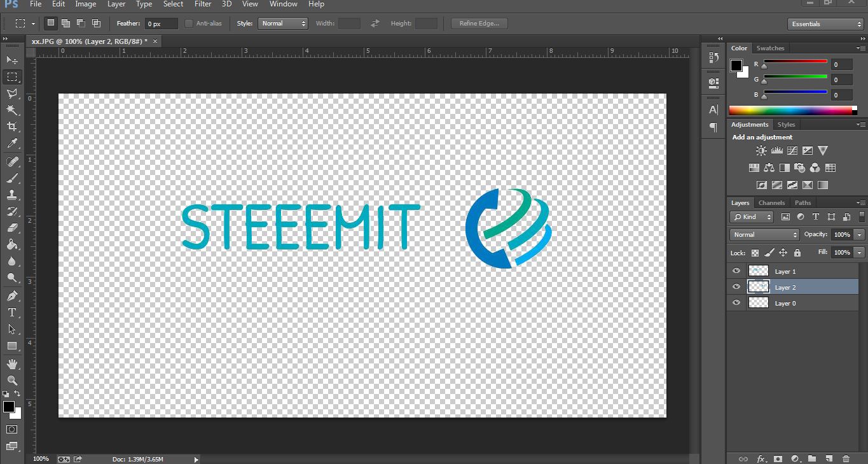Select the Rectangular Marquee tool in toolbox
Image resolution: width=868 pixels, height=464 pixels.
click(11, 77)
